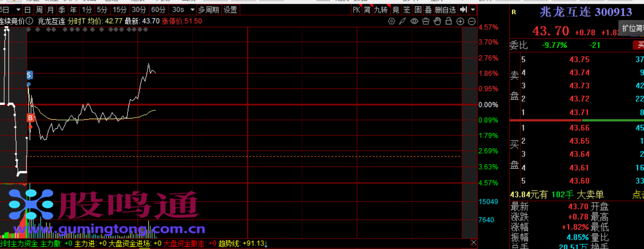Open 多周期 multi-period view
Image resolution: width=644 pixels, height=249 pixels.
pyautogui.click(x=209, y=10)
